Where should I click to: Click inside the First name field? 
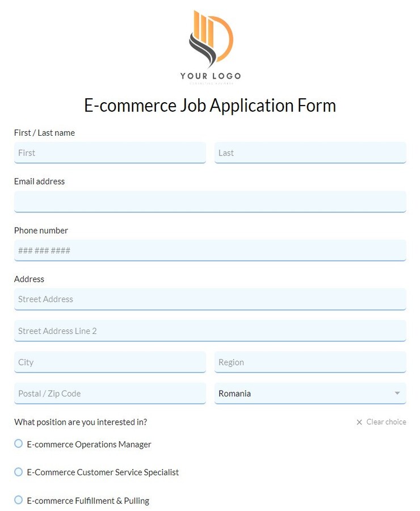tap(110, 152)
